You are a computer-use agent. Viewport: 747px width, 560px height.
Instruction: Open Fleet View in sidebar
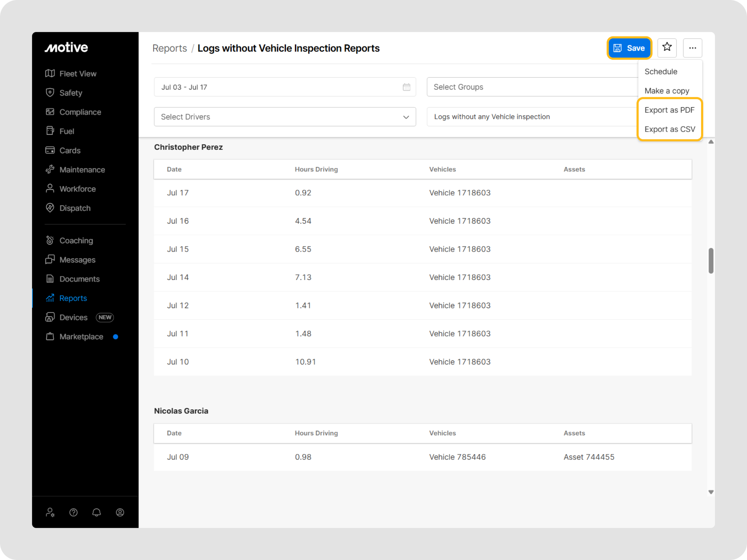click(x=78, y=74)
